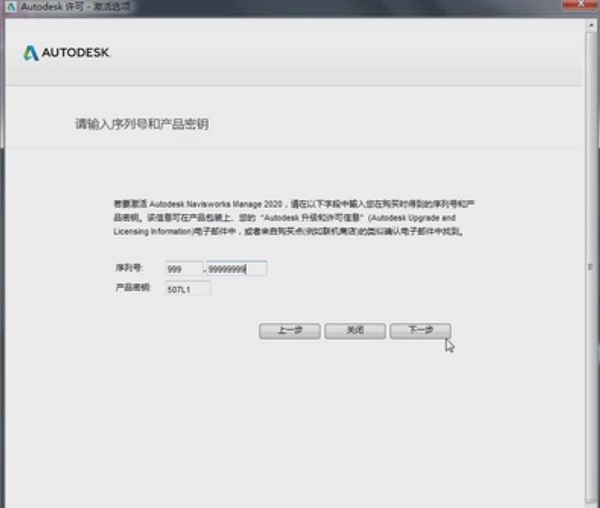Click the Autodesk logo in the header

coord(67,53)
